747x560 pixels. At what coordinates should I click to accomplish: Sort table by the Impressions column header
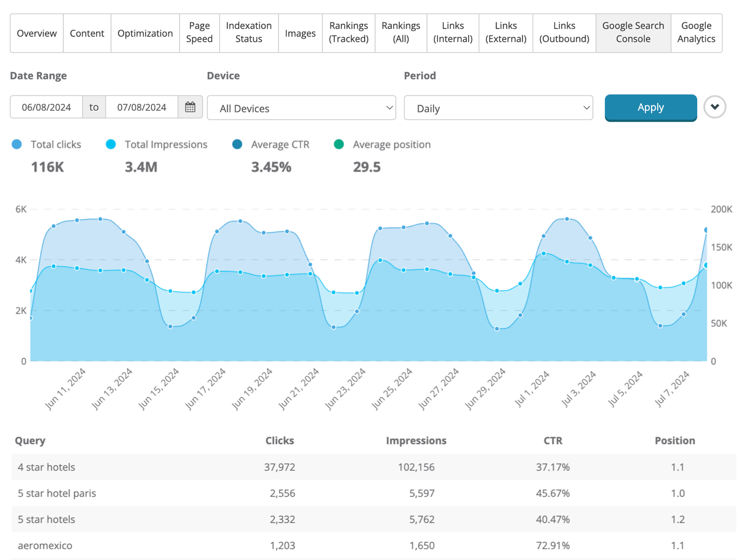pyautogui.click(x=416, y=441)
